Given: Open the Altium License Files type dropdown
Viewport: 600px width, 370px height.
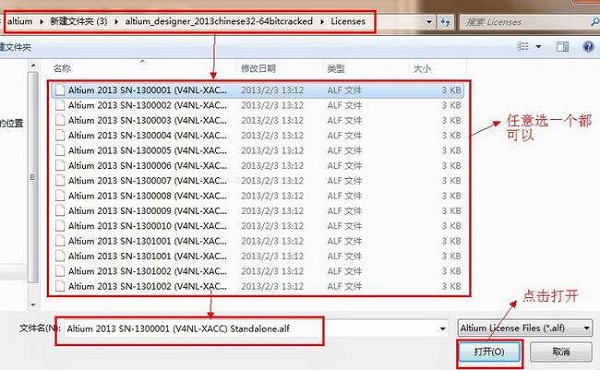Looking at the screenshot, I should tap(525, 328).
